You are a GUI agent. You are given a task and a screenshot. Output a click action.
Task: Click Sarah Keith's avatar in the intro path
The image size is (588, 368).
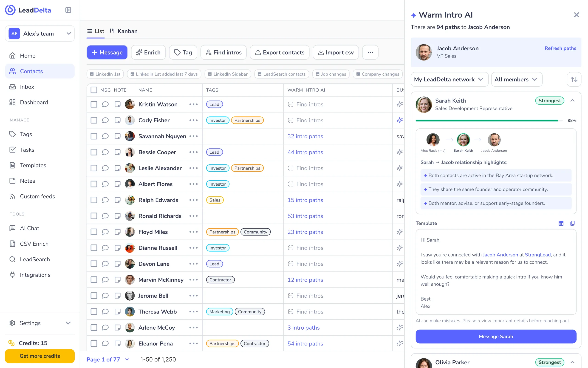[x=463, y=140]
